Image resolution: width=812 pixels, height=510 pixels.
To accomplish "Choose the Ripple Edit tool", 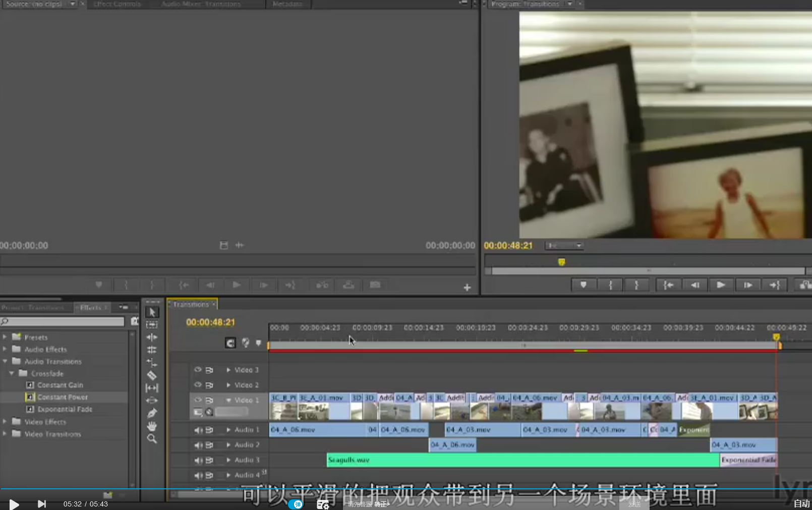I will coord(151,337).
